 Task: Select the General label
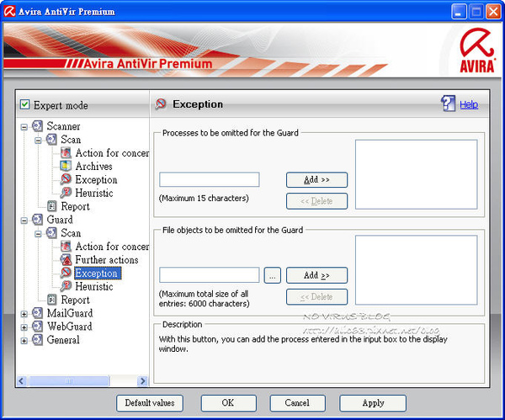[x=63, y=340]
